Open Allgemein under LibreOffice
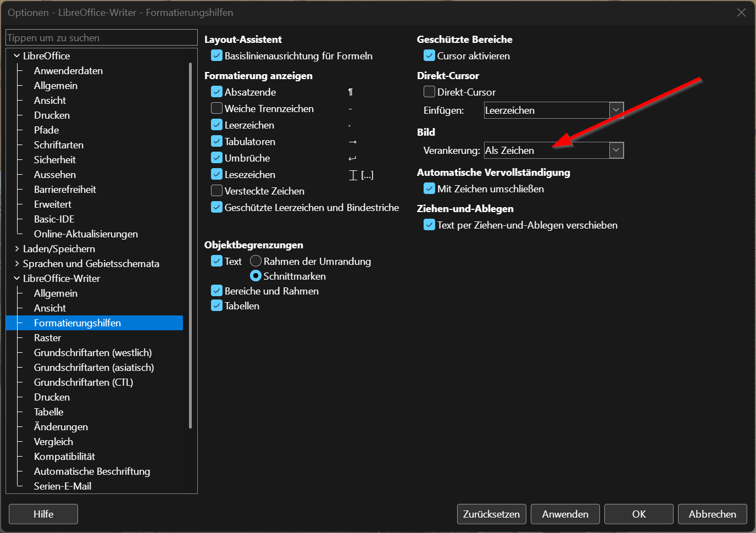 (55, 86)
